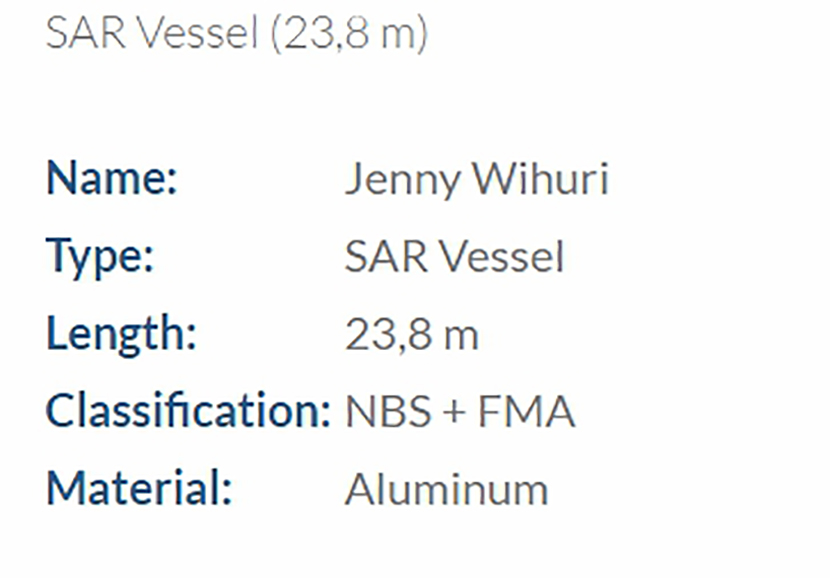Image resolution: width=830 pixels, height=578 pixels.
Task: Click the "Material:" field label
Action: 139,489
